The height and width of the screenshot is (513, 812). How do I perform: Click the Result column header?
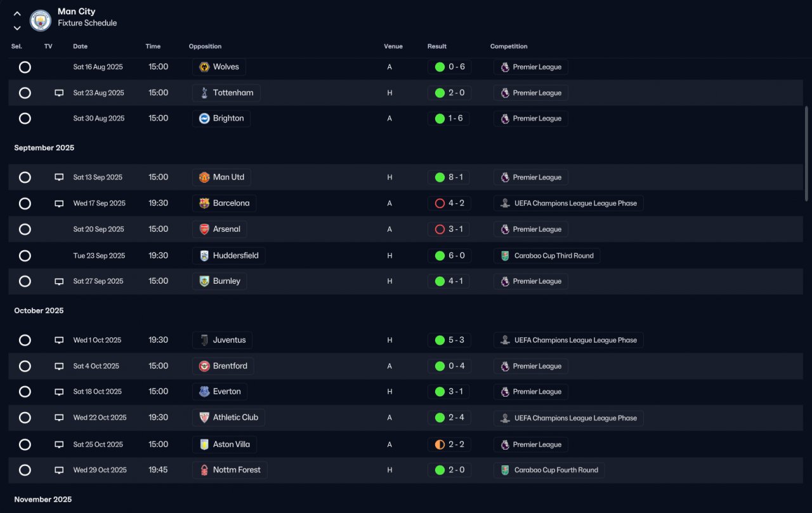tap(437, 46)
